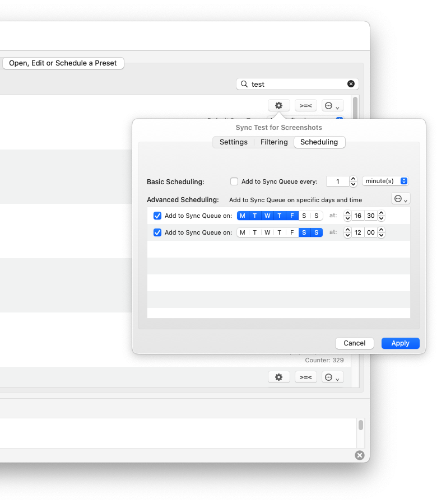Toggle Monday in the first schedule row
Screen dimensions: 446x504
point(243,216)
